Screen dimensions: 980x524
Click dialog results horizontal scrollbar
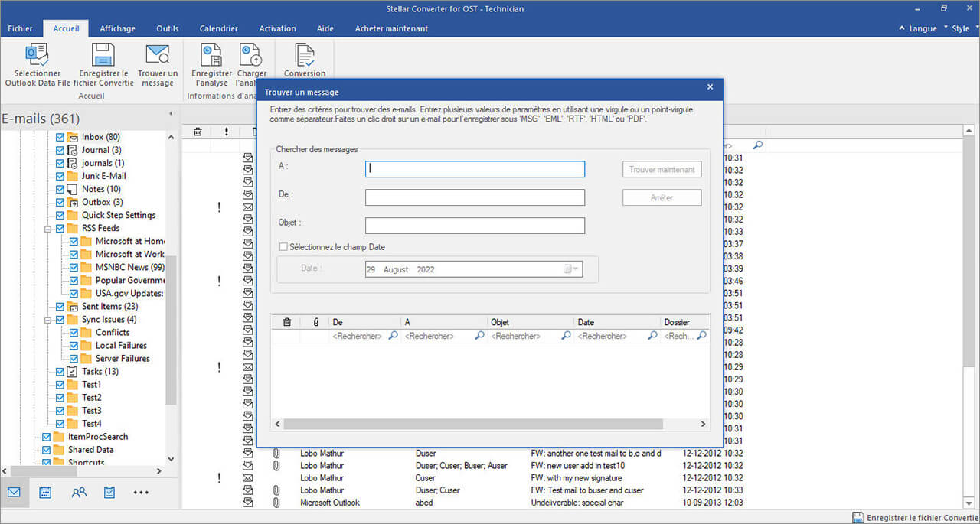[472, 424]
